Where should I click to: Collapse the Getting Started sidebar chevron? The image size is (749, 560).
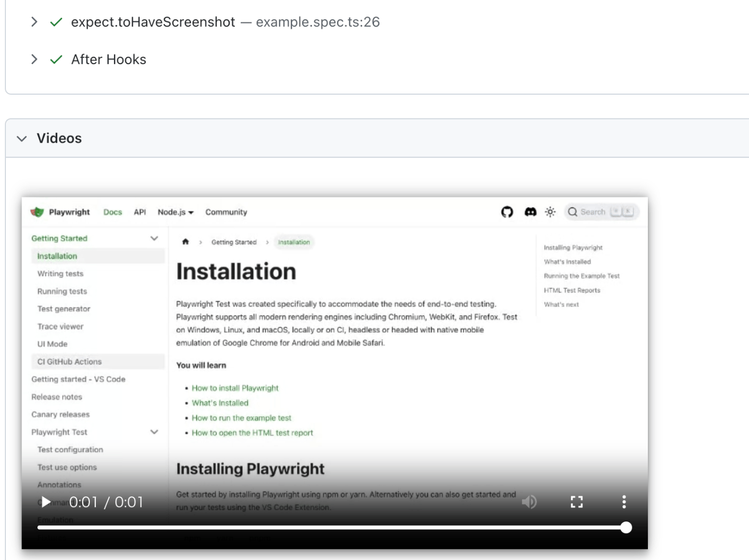[x=154, y=239]
